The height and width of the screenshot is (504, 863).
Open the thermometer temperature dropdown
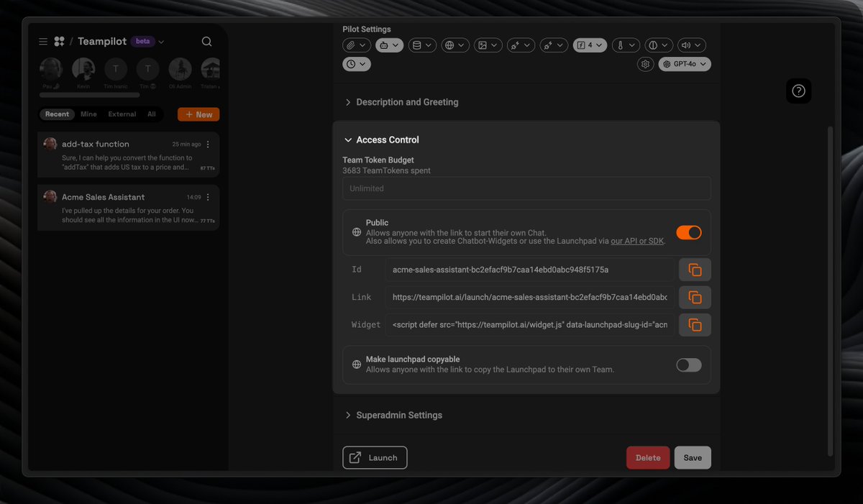[x=626, y=45]
